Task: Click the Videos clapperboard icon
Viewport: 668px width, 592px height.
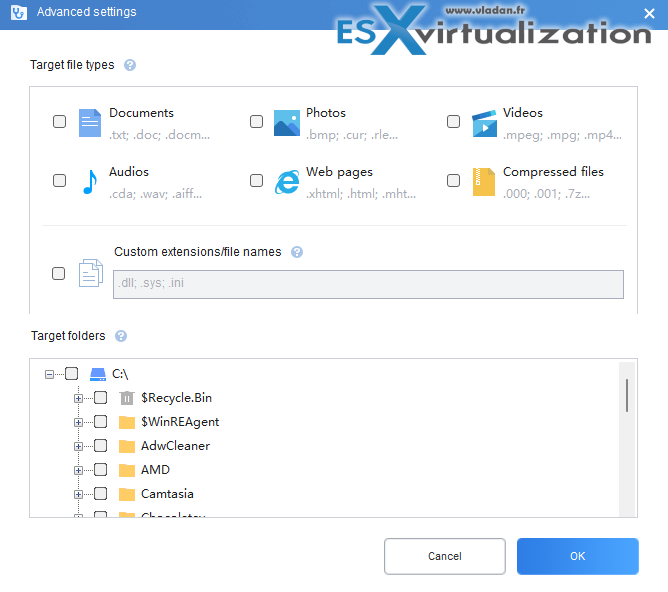Action: (x=484, y=124)
